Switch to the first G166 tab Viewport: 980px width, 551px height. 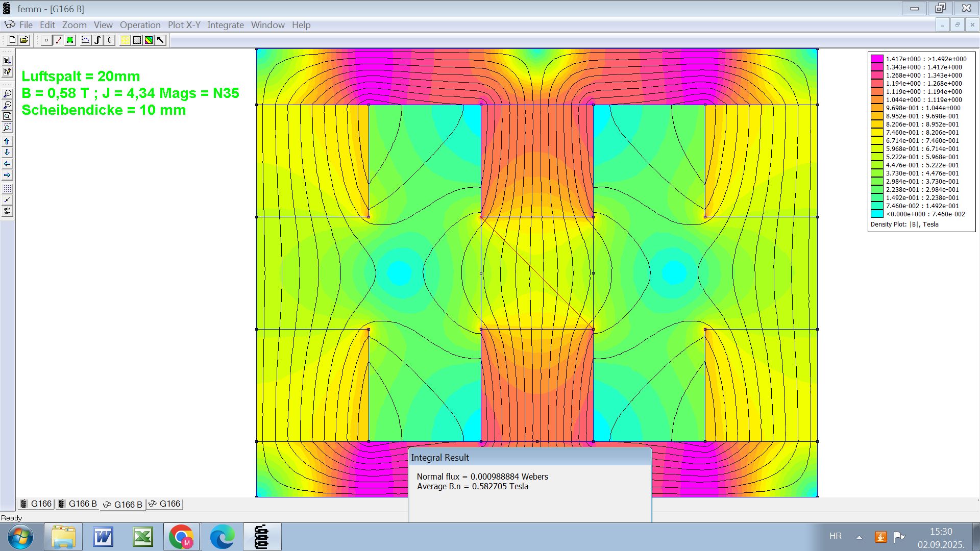click(x=36, y=504)
